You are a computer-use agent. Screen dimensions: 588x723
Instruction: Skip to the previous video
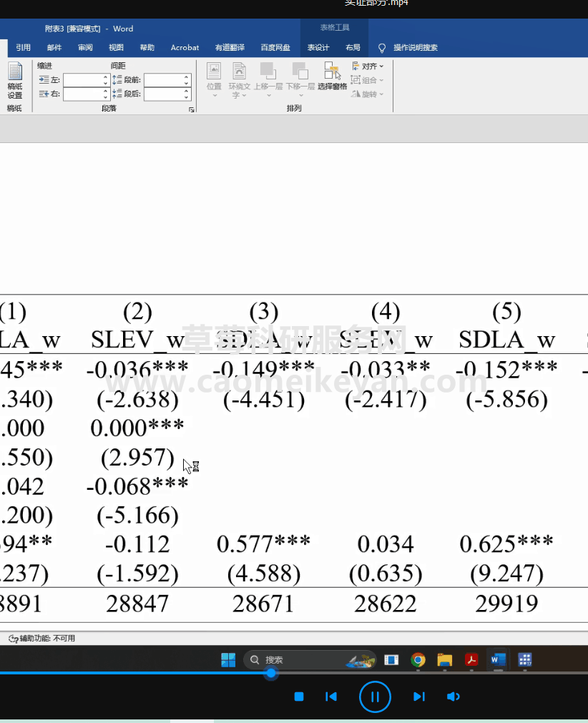coord(331,697)
